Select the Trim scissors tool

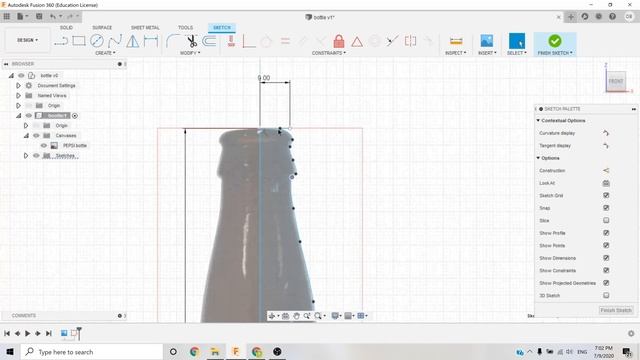pyautogui.click(x=191, y=41)
